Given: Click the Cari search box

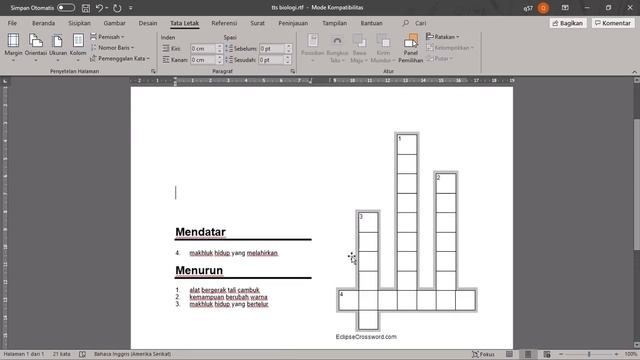Looking at the screenshot, I should [x=415, y=23].
